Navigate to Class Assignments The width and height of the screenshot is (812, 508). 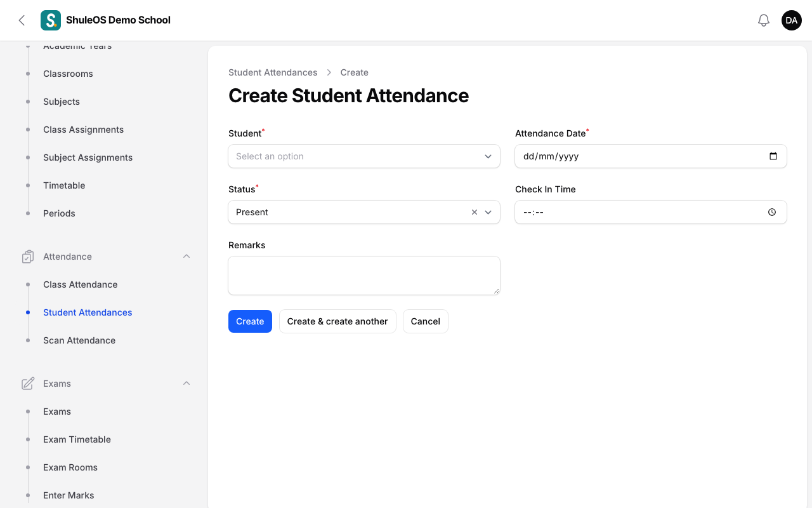tap(83, 130)
